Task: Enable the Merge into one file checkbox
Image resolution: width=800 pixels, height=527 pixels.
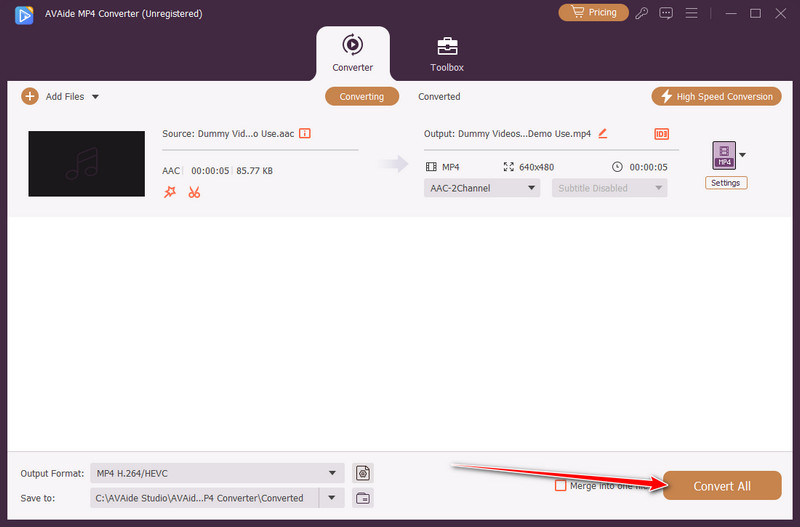Action: 561,485
